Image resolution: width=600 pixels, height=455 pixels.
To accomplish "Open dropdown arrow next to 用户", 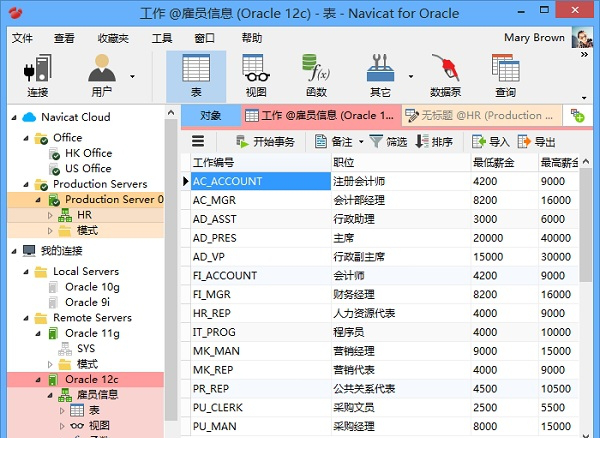I will click(x=132, y=77).
